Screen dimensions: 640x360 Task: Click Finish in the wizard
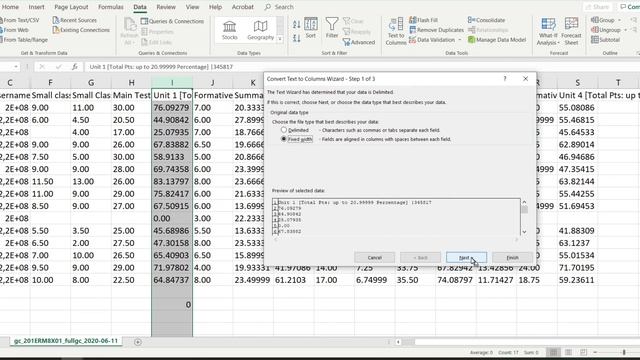512,258
